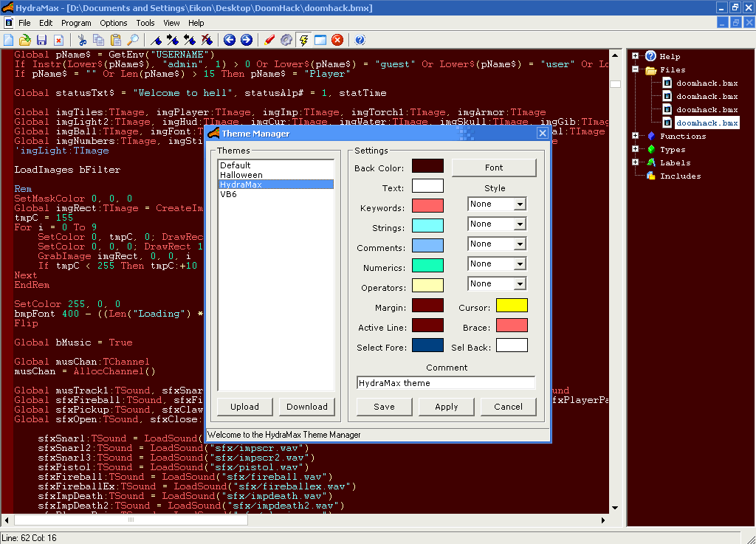
Task: Collapse the Files tree node
Action: (x=635, y=70)
